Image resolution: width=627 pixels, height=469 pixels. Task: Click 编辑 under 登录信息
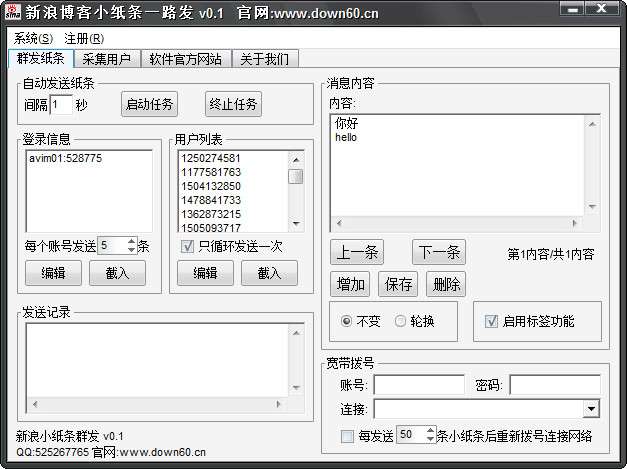pyautogui.click(x=53, y=273)
